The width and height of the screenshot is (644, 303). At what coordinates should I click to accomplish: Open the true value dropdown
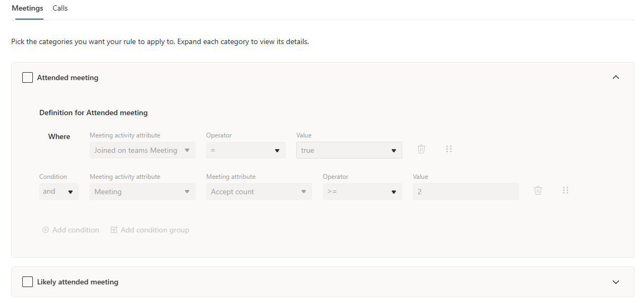click(349, 150)
